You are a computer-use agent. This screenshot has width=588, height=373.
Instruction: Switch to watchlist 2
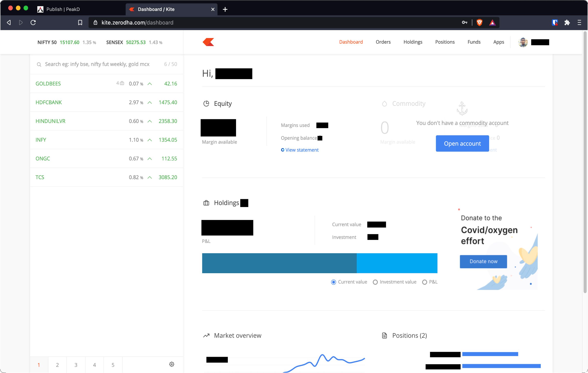(57, 365)
